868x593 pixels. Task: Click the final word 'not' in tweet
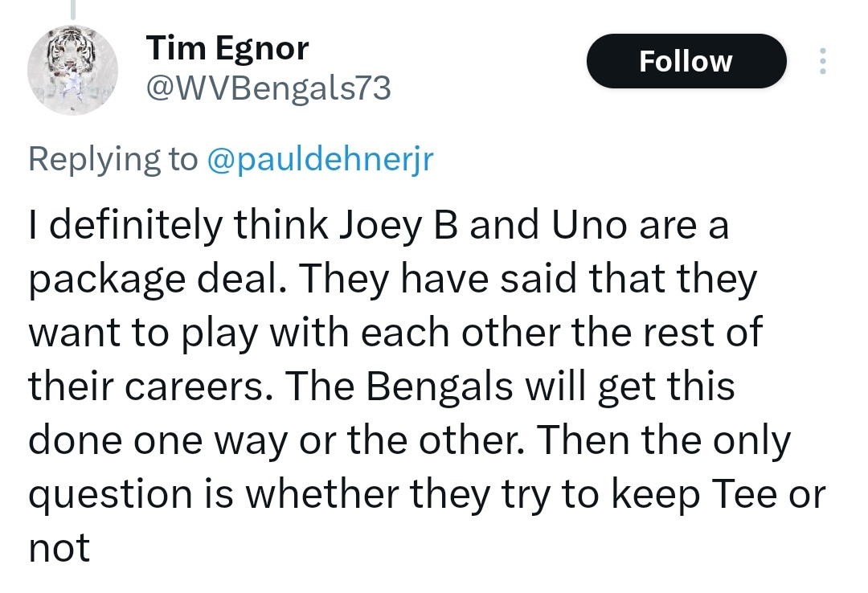[x=59, y=548]
